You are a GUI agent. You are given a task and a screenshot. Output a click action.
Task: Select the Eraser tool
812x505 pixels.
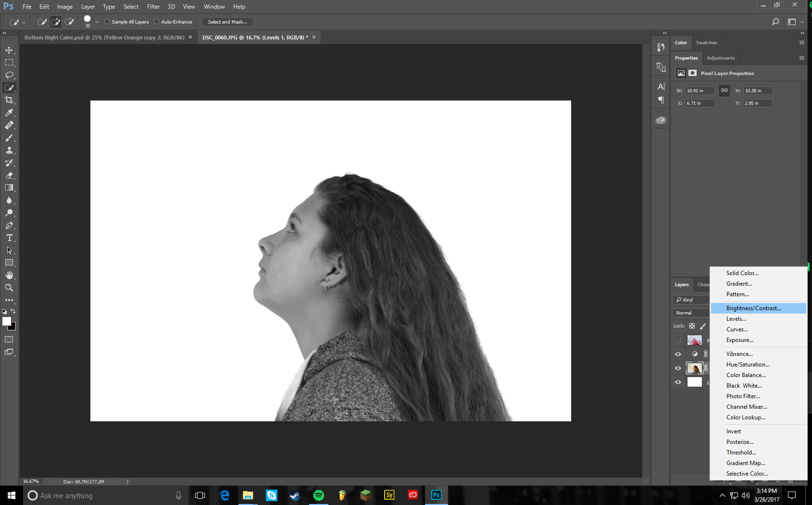coord(9,175)
